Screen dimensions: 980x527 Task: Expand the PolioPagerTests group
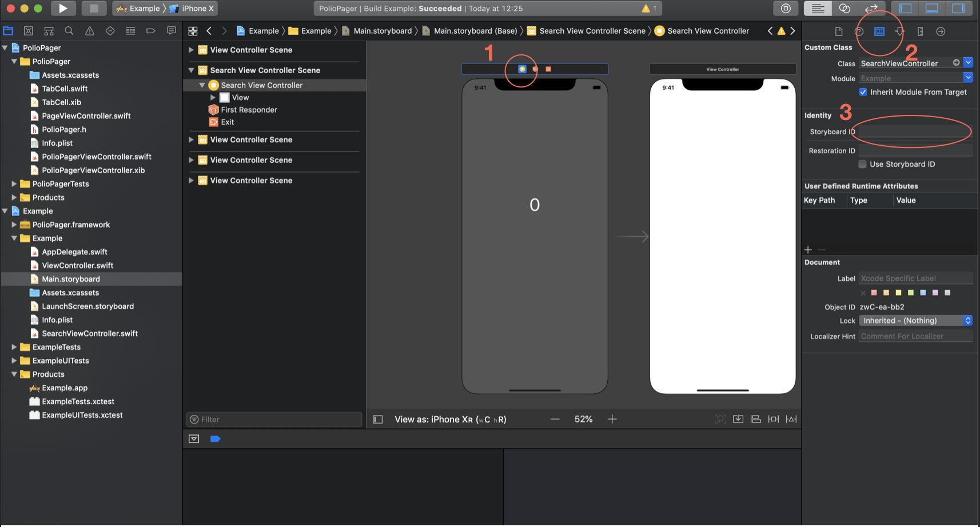tap(14, 184)
